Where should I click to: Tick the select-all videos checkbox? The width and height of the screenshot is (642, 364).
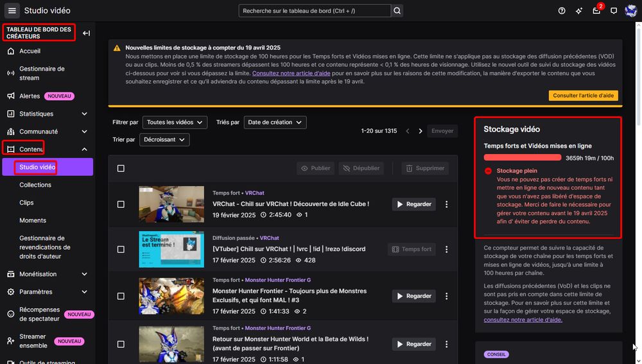(121, 168)
